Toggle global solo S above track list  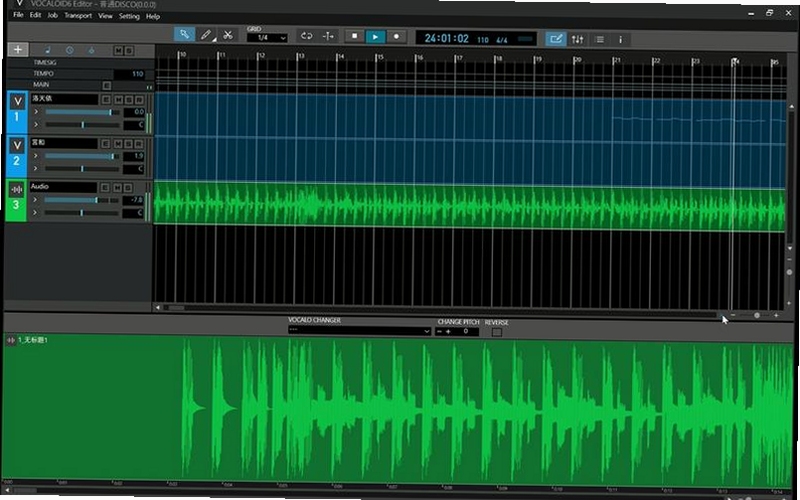tap(129, 50)
